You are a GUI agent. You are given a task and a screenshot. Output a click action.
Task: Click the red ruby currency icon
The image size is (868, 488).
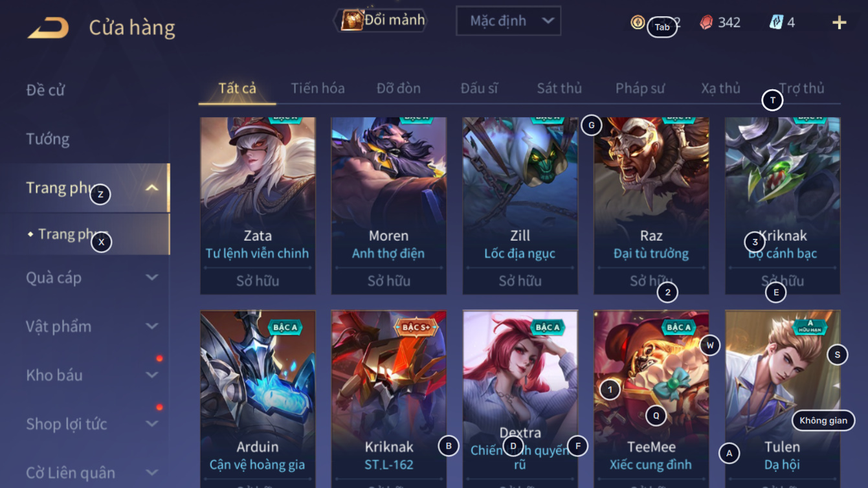pos(706,22)
